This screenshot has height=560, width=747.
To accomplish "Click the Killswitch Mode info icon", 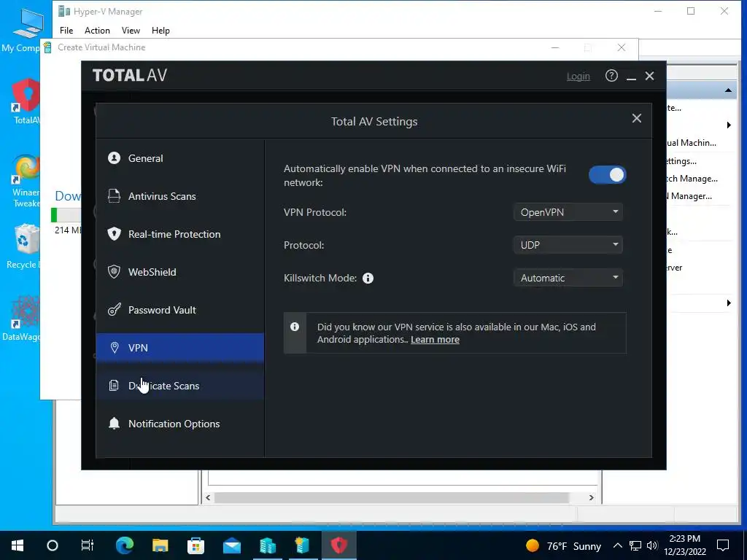I will click(x=368, y=278).
